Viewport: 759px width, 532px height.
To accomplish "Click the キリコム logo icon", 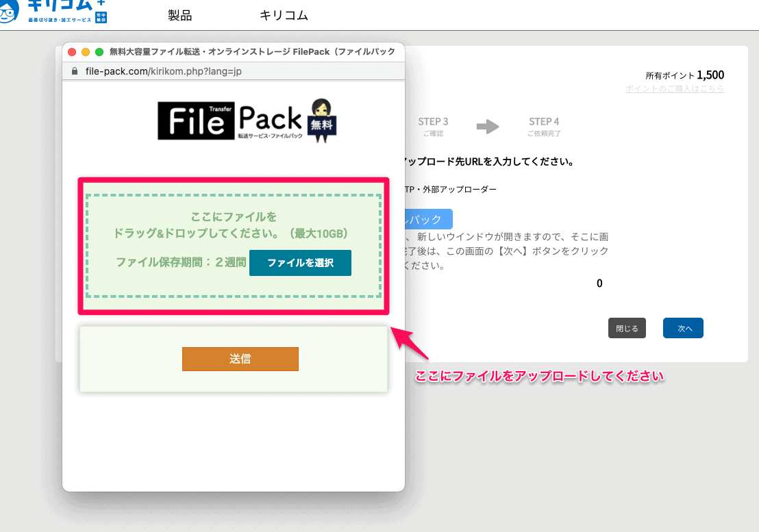I will click(x=53, y=12).
